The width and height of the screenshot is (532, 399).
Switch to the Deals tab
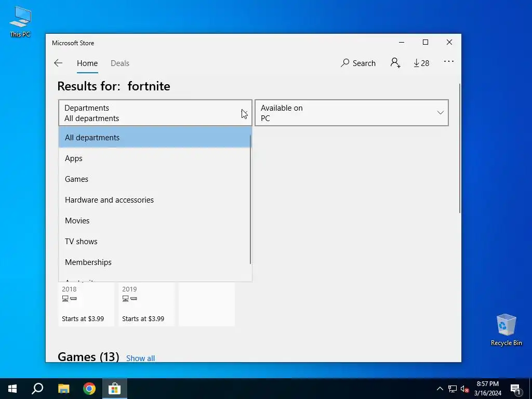pos(120,63)
